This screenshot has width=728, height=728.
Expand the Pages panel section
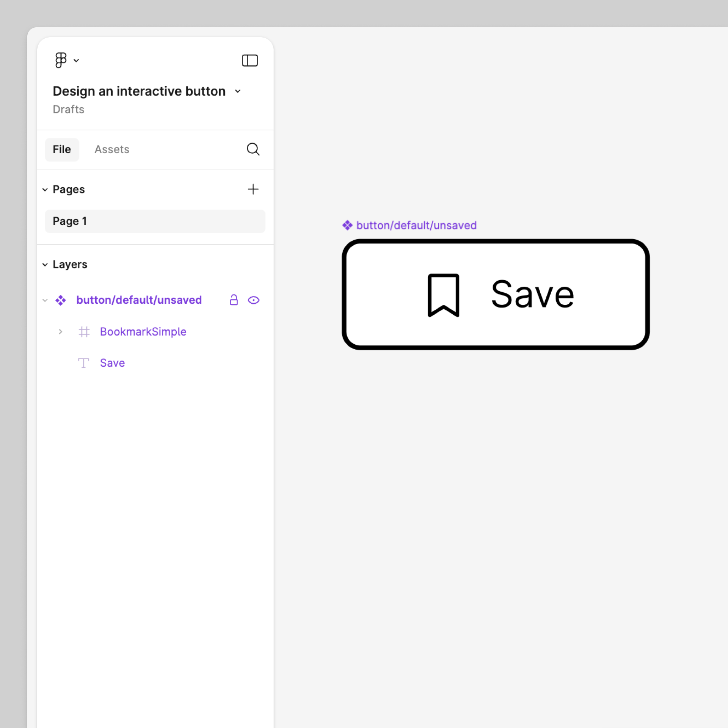pos(45,189)
